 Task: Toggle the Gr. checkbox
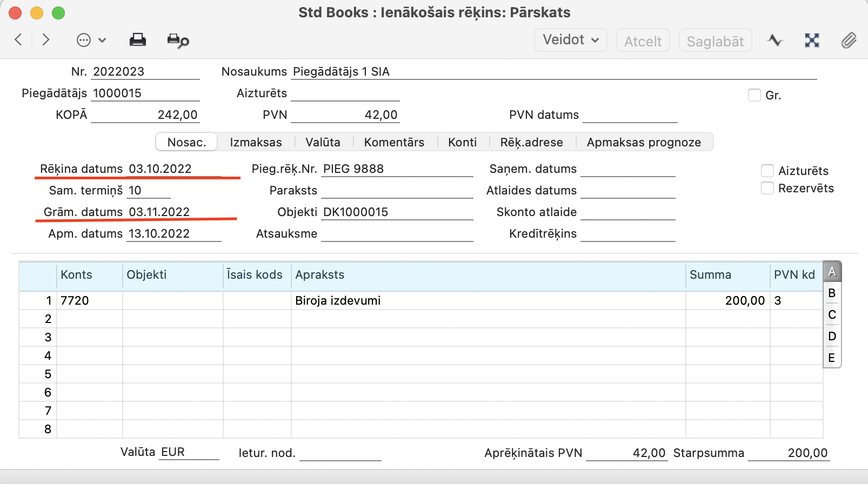755,96
